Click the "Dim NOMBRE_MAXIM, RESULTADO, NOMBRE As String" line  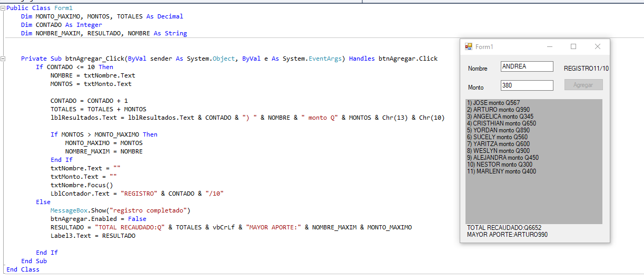104,33
